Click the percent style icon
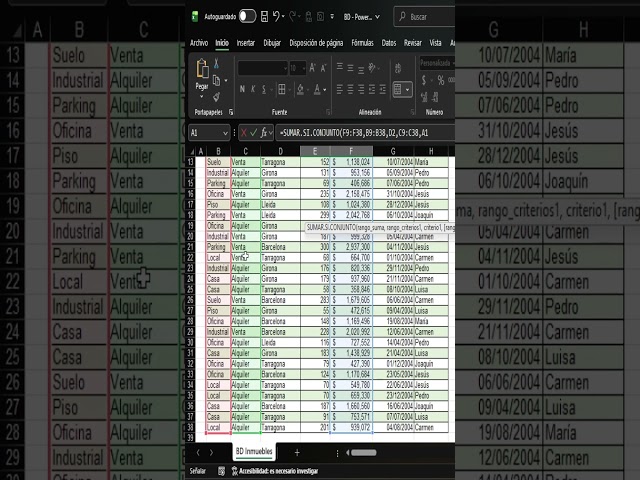 tap(441, 80)
